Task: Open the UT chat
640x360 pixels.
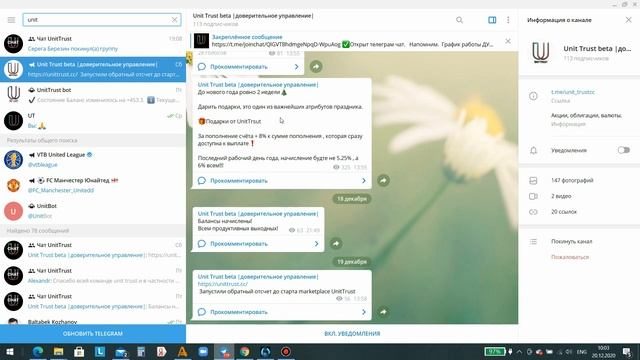Action: pyautogui.click(x=93, y=120)
